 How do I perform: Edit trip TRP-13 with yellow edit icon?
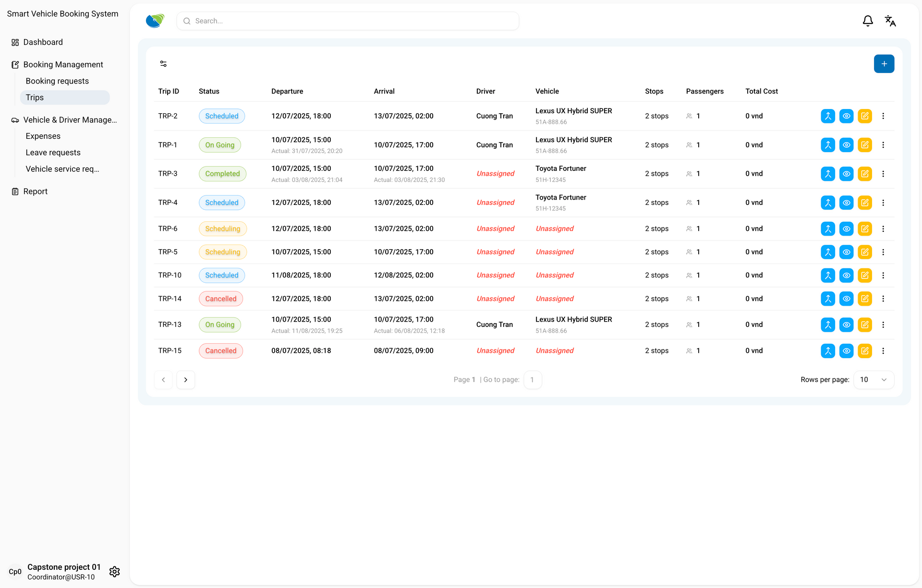coord(864,325)
